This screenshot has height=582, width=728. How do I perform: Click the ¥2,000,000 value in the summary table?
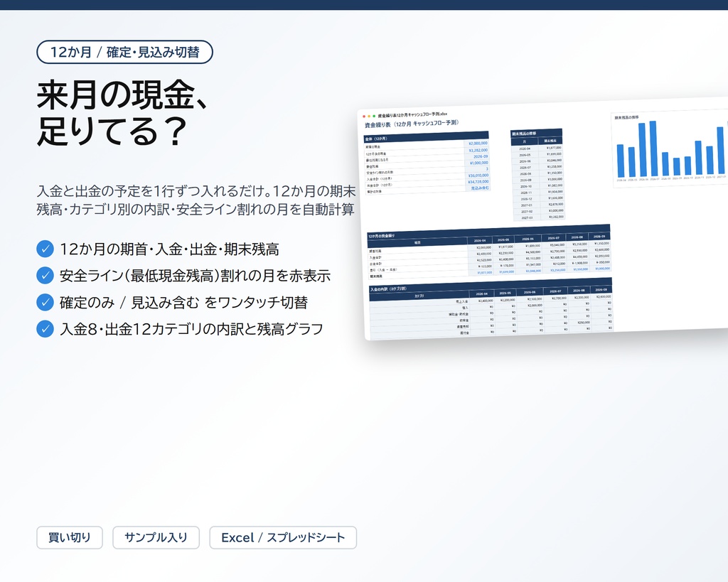[478, 144]
